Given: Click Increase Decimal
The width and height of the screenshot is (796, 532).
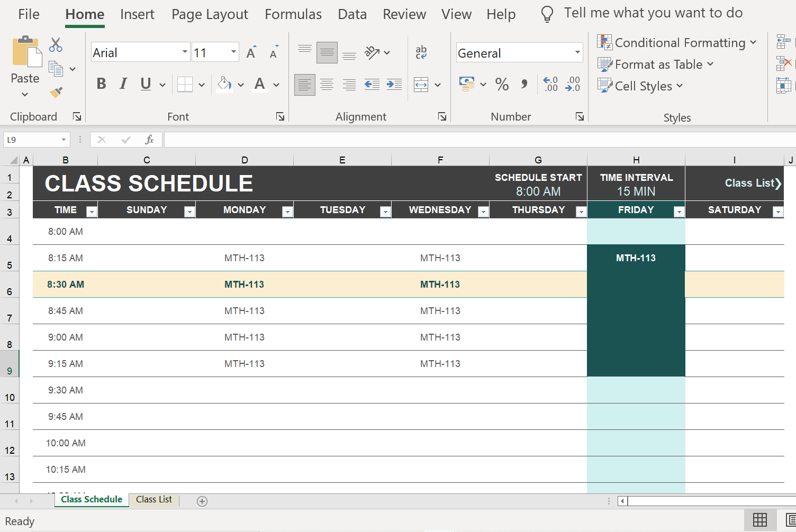Looking at the screenshot, I should click(550, 84).
